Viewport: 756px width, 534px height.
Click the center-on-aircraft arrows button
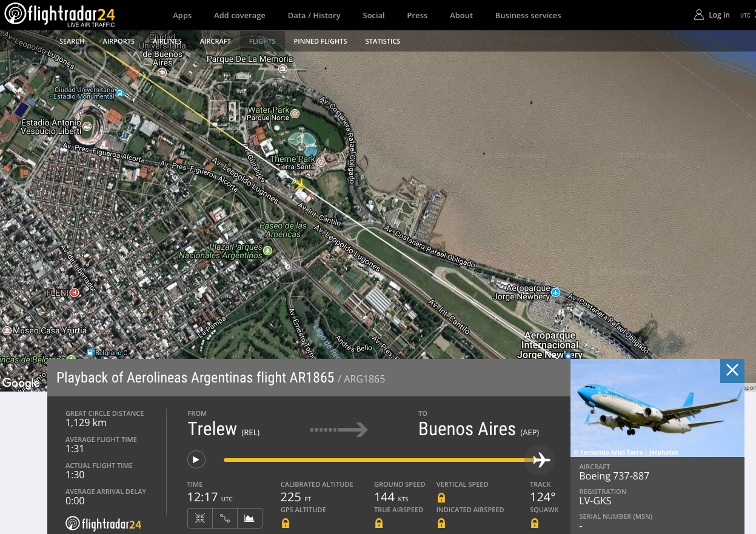tap(200, 518)
